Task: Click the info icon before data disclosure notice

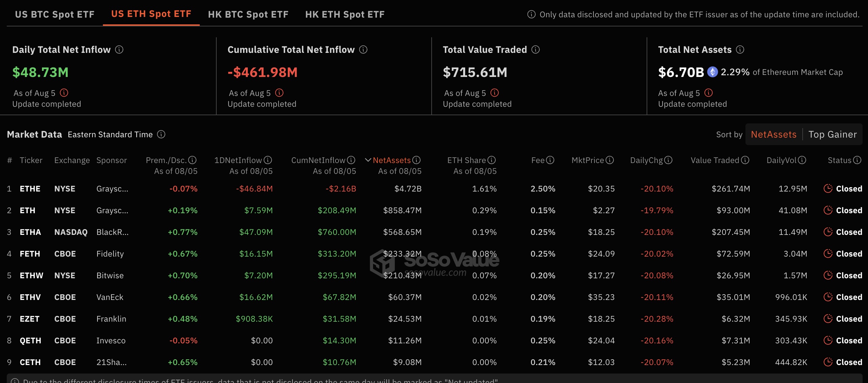Action: [x=531, y=15]
